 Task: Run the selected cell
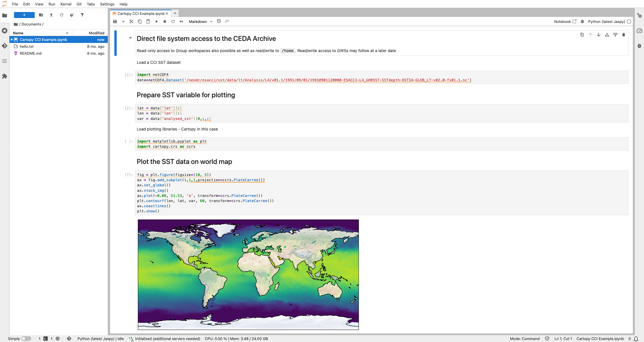pos(156,21)
